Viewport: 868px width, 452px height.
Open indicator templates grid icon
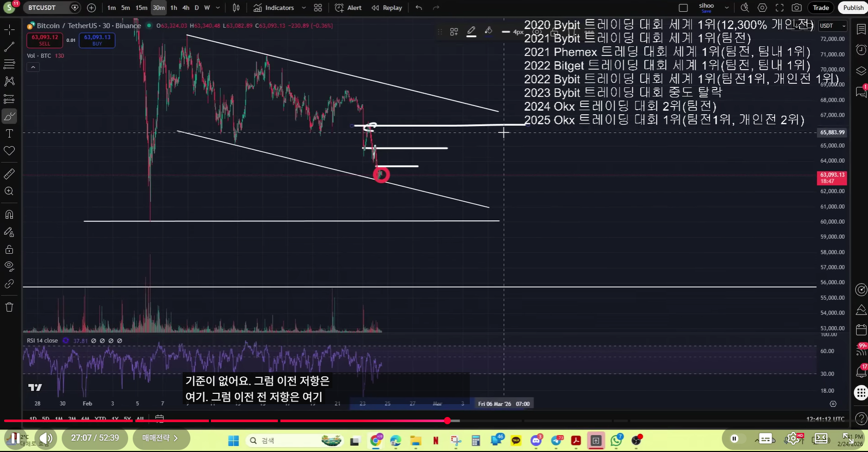318,8
